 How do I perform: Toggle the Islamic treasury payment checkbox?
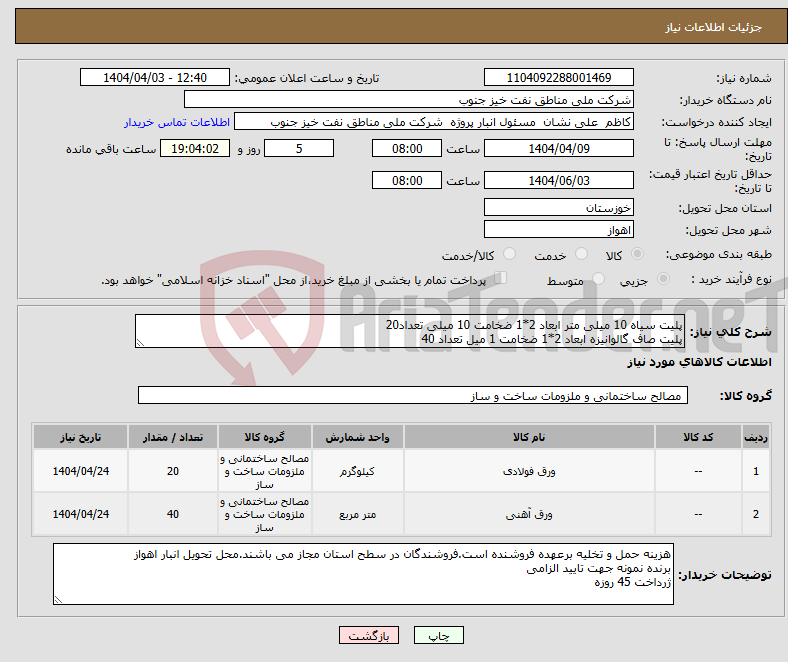(501, 277)
